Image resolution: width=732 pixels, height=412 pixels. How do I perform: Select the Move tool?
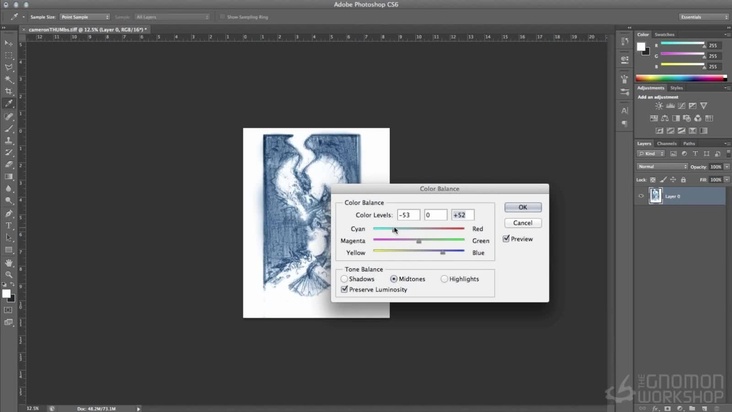pos(8,43)
